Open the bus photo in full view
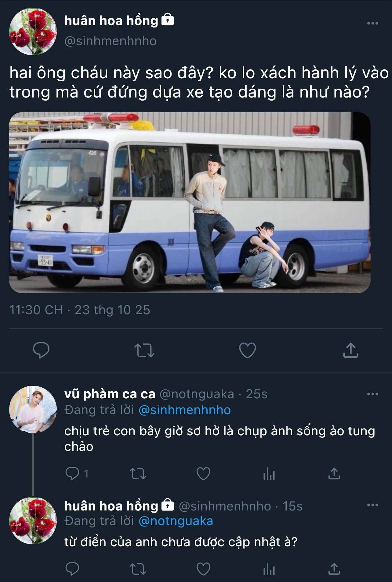 tap(190, 203)
